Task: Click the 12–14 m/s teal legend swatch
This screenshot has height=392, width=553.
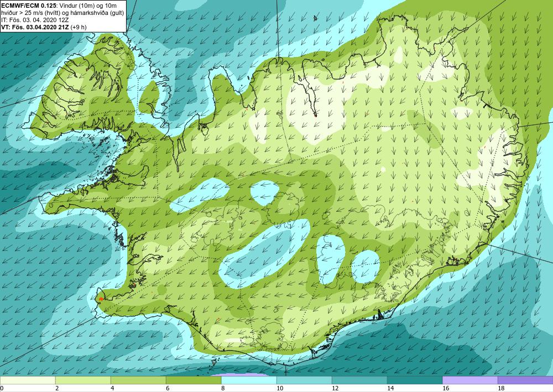Action: [359, 380]
